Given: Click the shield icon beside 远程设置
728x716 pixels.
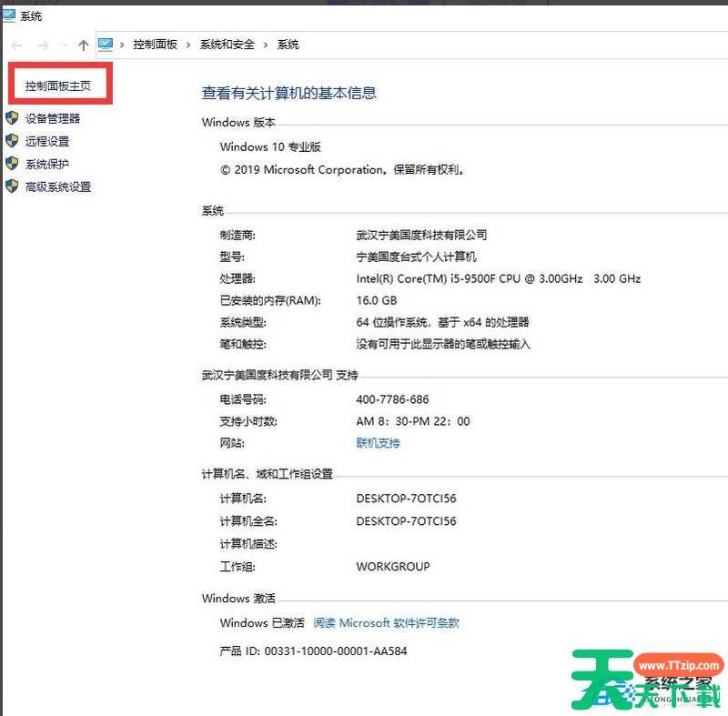Looking at the screenshot, I should pos(12,141).
